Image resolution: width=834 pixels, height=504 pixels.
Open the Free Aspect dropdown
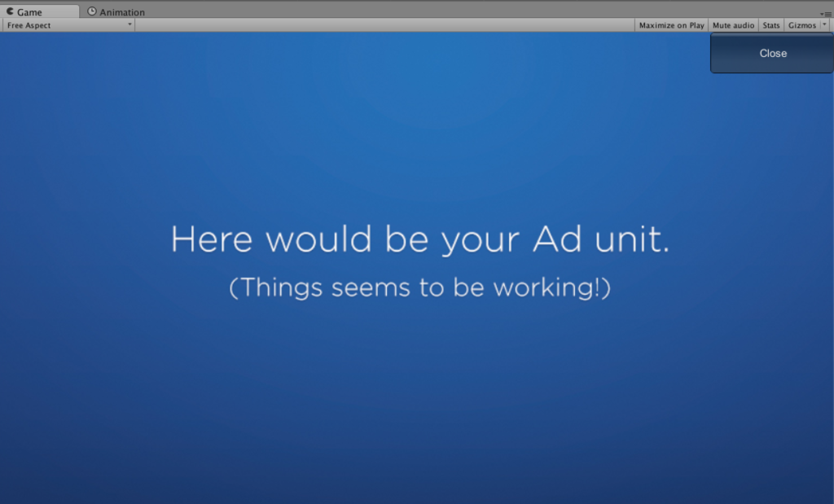[x=68, y=25]
